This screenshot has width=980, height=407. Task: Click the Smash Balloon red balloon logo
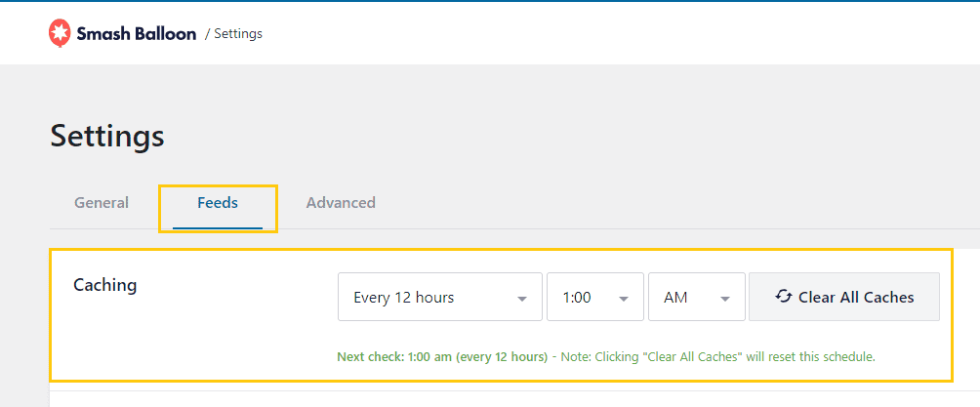pyautogui.click(x=60, y=33)
